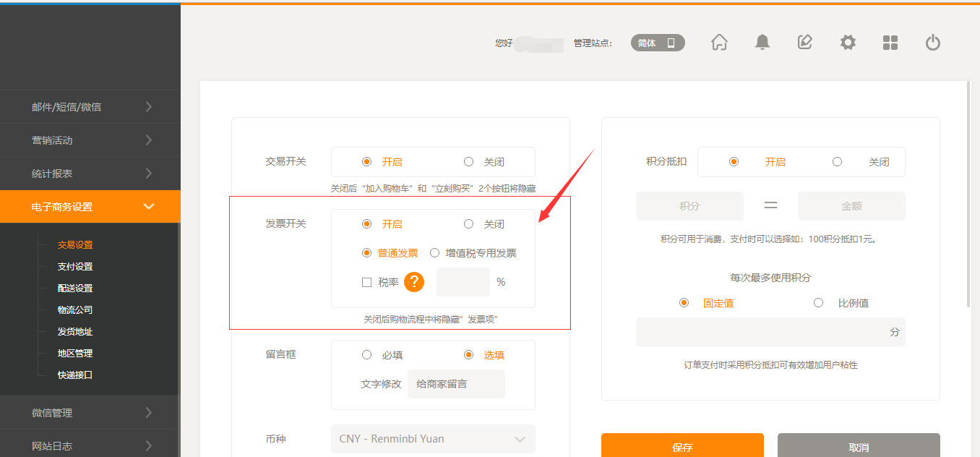980x457 pixels.
Task: Open notifications bell icon
Action: pyautogui.click(x=762, y=43)
